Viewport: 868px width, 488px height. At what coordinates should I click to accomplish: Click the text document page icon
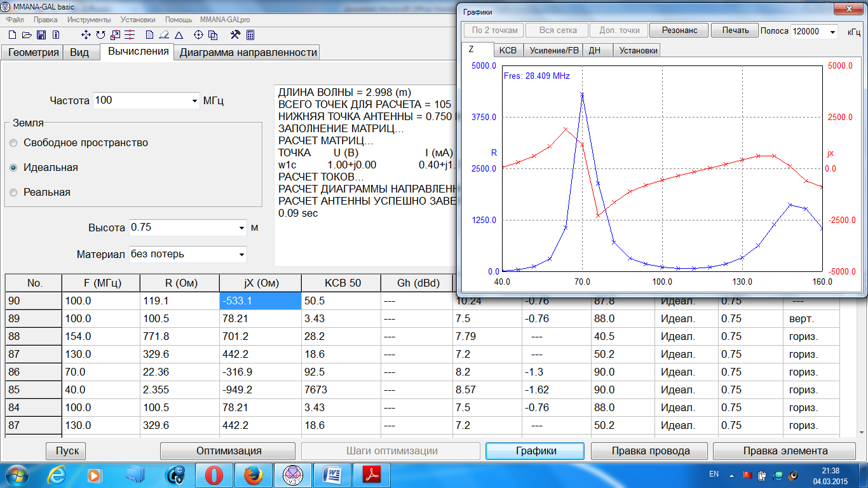(149, 35)
